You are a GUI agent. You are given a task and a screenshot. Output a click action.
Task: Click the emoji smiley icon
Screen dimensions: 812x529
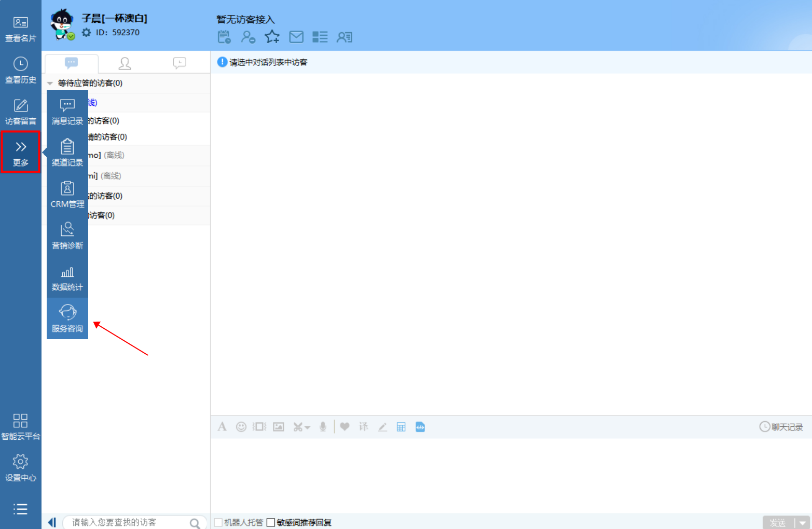[241, 427]
